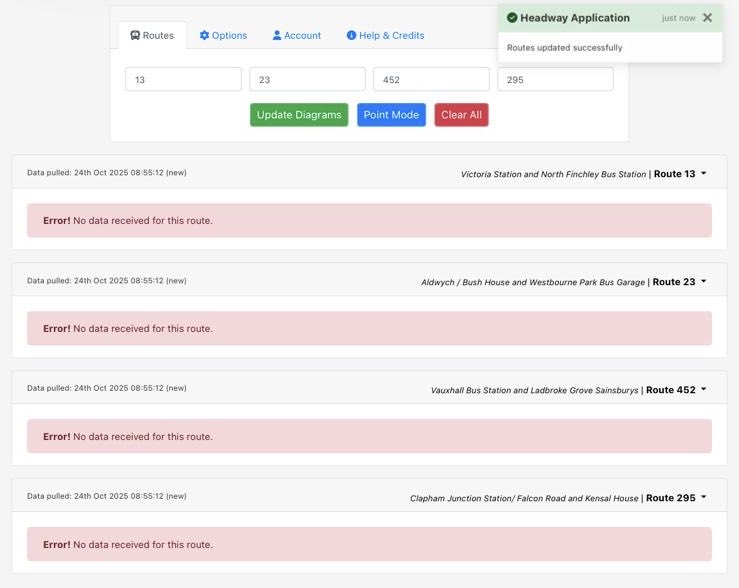
Task: Click the error message under Route 452
Action: tap(369, 436)
